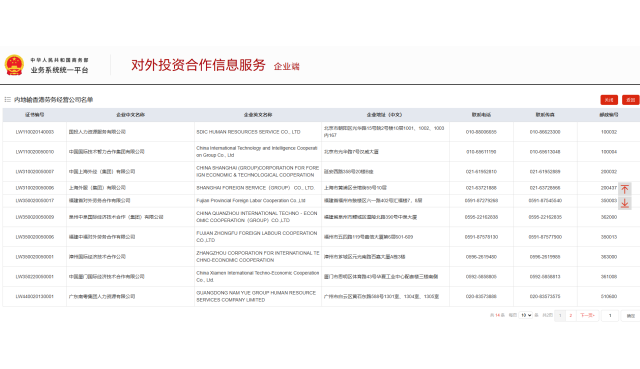This screenshot has height=369, width=640.
Task: Jump to top with the red up-arrow icon
Action: tap(624, 189)
